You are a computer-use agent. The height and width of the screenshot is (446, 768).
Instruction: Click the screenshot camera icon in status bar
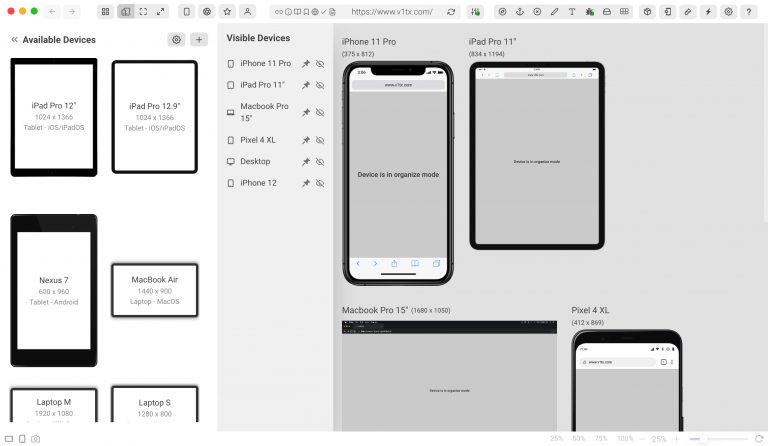(36, 439)
